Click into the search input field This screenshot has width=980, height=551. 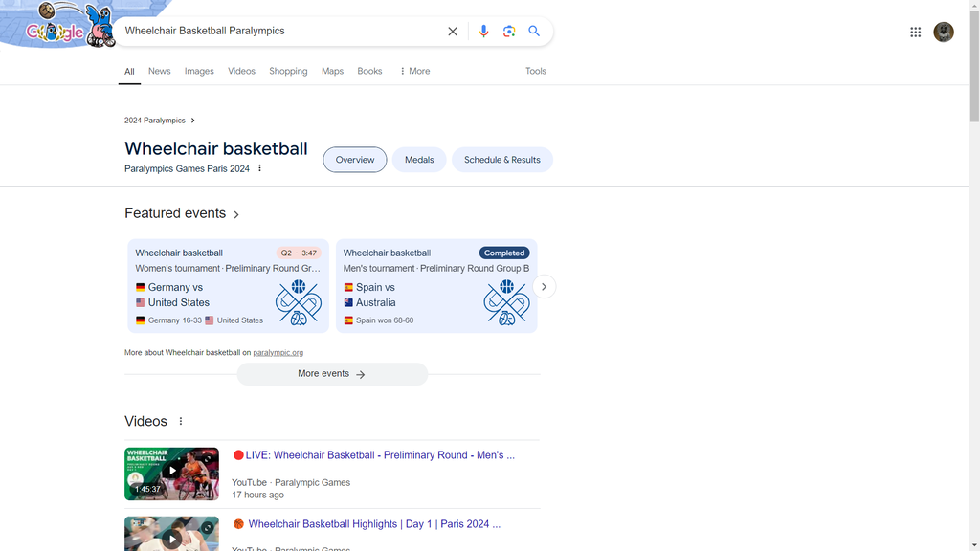281,32
